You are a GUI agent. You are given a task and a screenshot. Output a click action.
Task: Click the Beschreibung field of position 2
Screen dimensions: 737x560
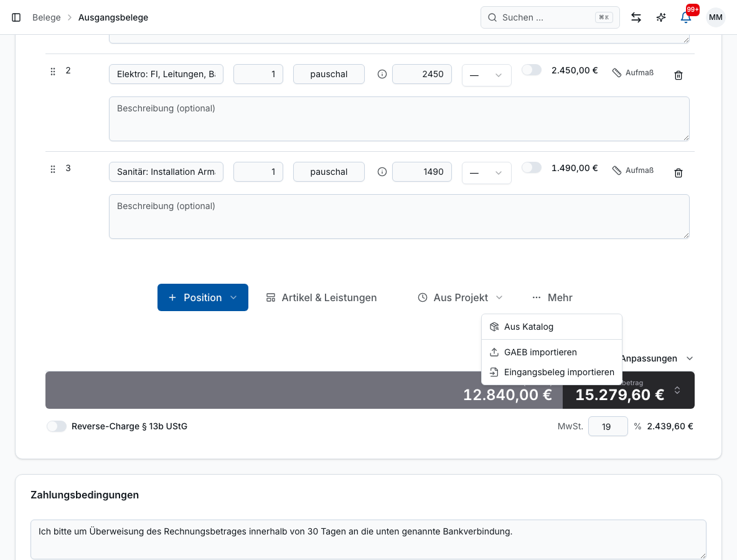pyautogui.click(x=399, y=119)
